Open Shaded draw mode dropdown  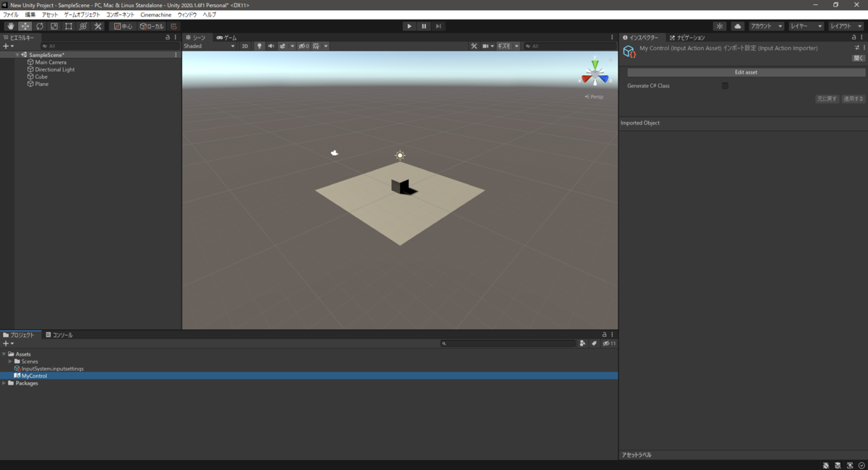click(209, 46)
